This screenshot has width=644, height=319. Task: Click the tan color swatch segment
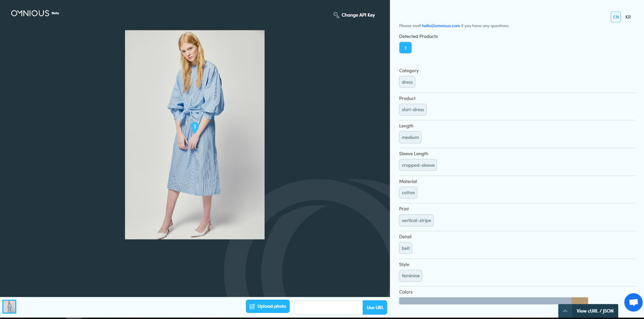tap(580, 301)
